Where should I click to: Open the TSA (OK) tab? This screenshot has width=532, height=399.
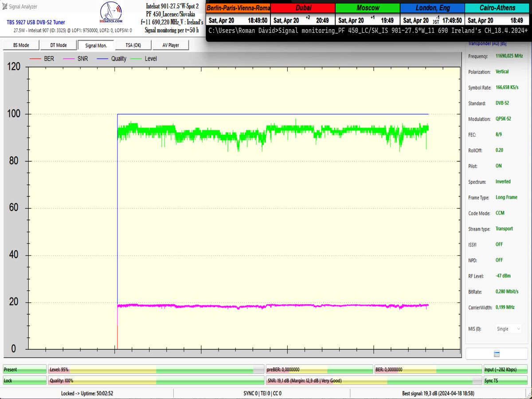(133, 45)
